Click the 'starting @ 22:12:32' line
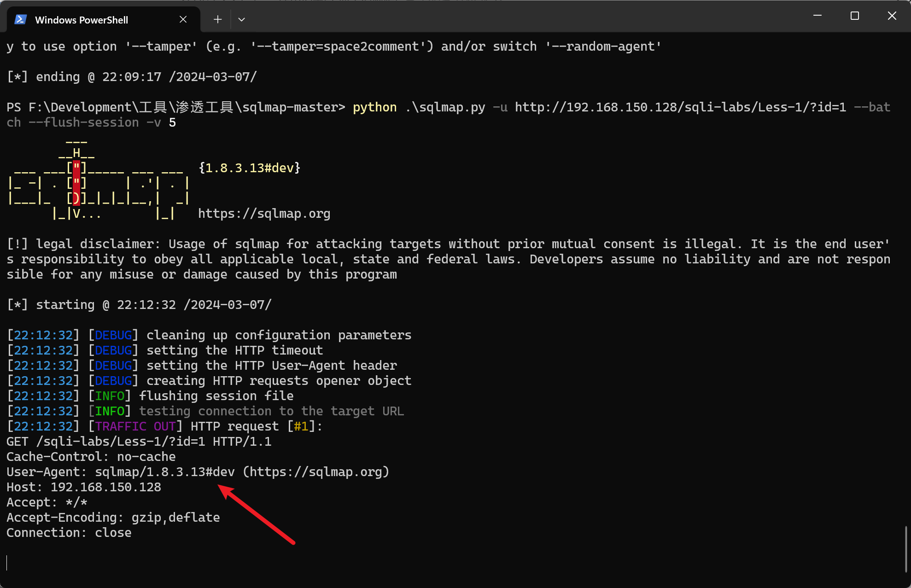 139,305
